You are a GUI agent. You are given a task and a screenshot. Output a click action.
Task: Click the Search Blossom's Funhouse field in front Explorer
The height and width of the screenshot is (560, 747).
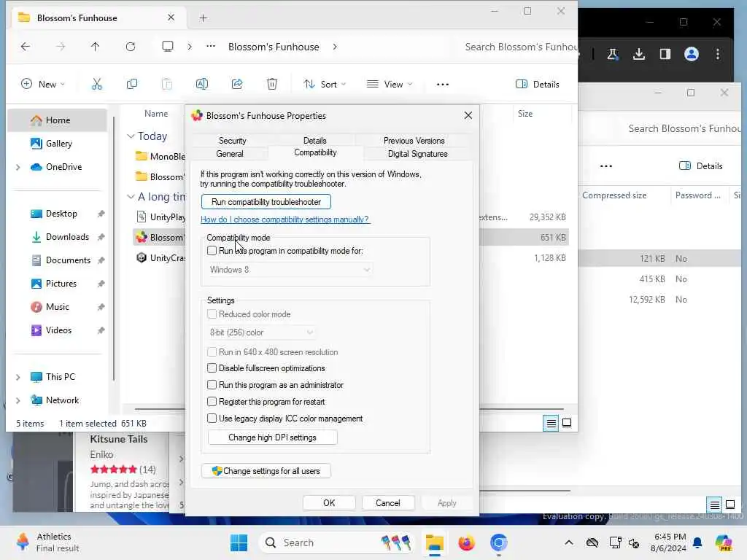(x=520, y=47)
